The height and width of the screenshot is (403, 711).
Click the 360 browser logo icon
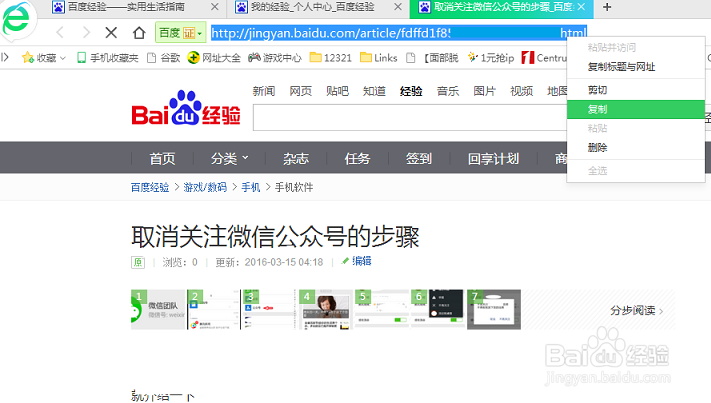point(17,19)
